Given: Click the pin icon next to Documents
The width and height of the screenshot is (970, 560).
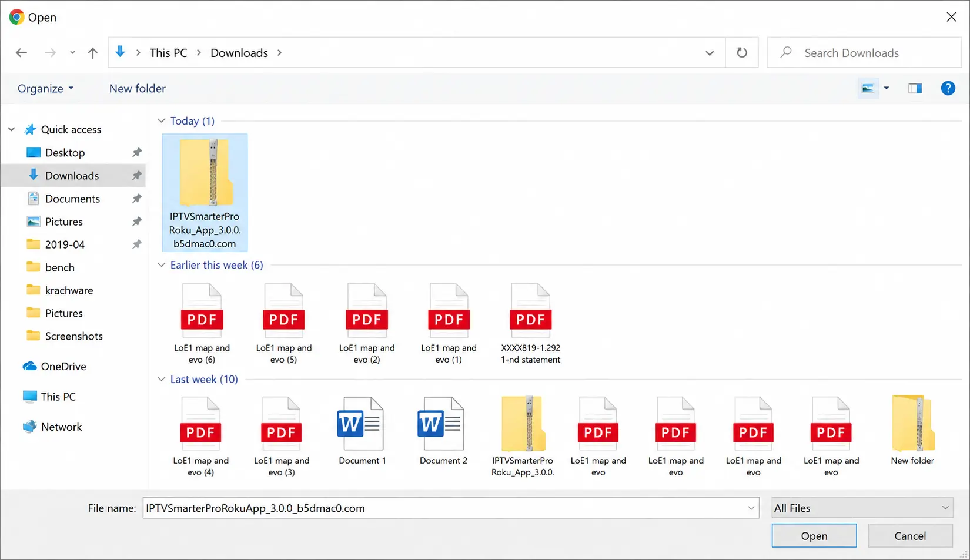Looking at the screenshot, I should click(x=136, y=199).
